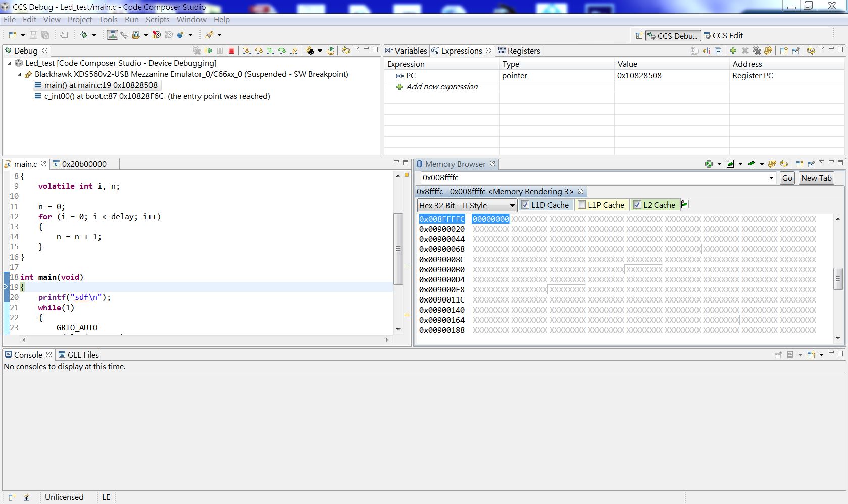Open dropdown arrow next to New file icon

click(x=23, y=35)
